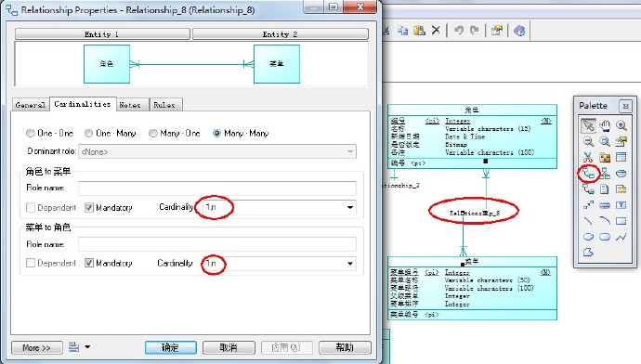Select the Polyline tool in the Palette

(x=621, y=237)
